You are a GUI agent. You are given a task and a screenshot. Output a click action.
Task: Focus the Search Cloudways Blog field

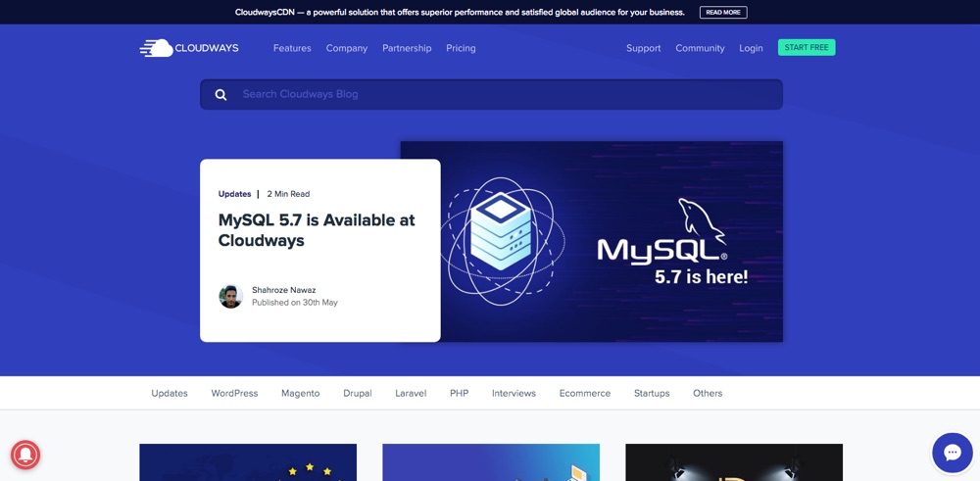(x=491, y=94)
